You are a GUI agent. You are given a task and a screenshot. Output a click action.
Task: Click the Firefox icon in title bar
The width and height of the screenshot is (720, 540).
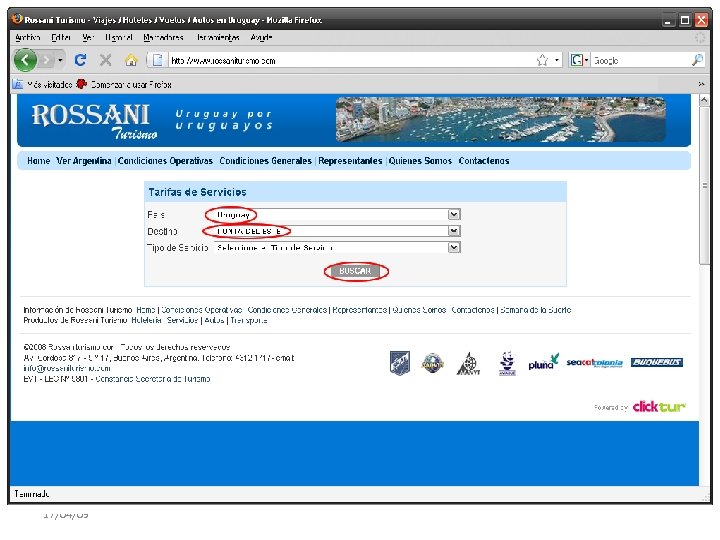pyautogui.click(x=17, y=19)
